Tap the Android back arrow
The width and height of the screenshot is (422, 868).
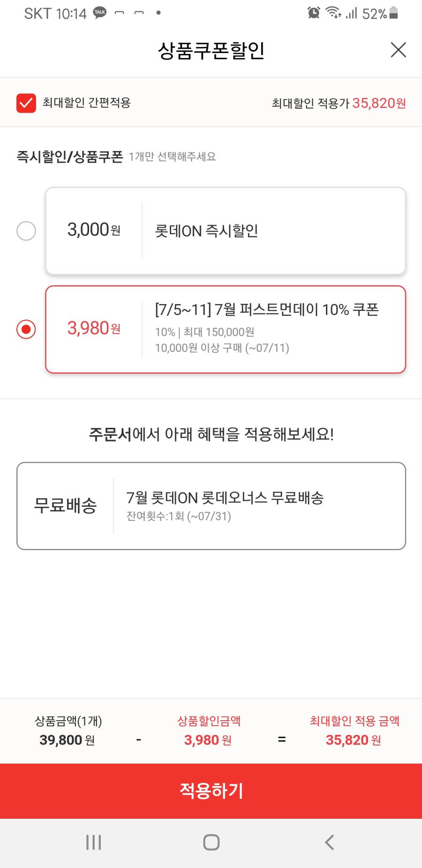(330, 842)
